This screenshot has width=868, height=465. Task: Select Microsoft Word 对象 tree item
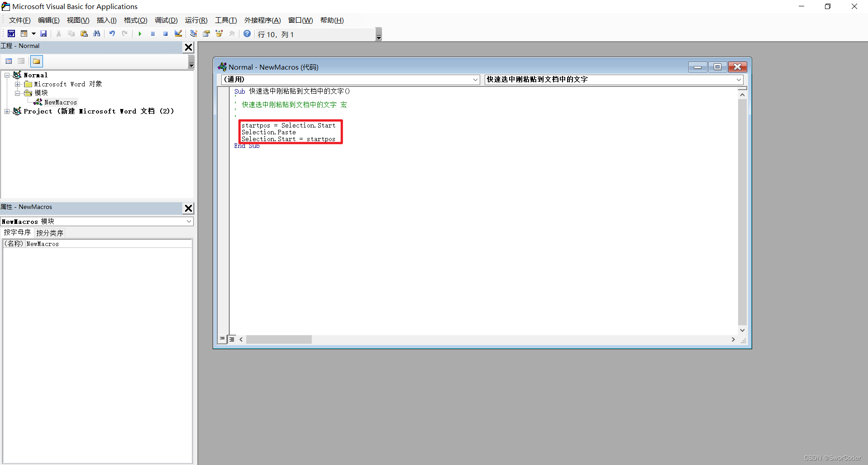point(68,84)
